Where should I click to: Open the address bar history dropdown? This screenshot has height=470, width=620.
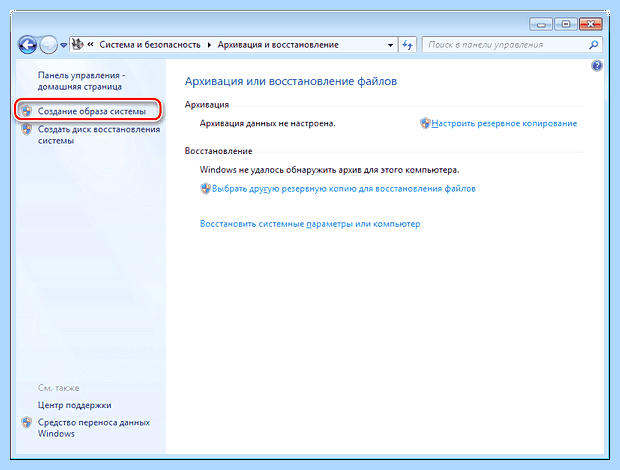click(390, 45)
